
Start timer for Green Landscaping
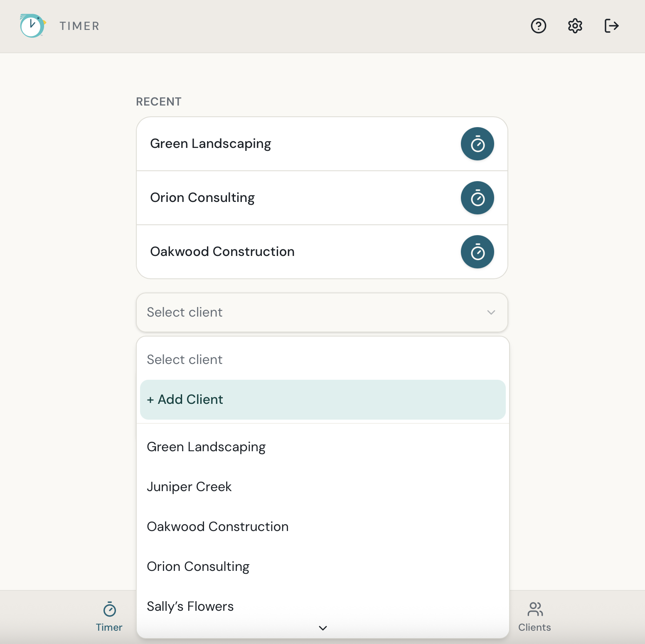(477, 144)
